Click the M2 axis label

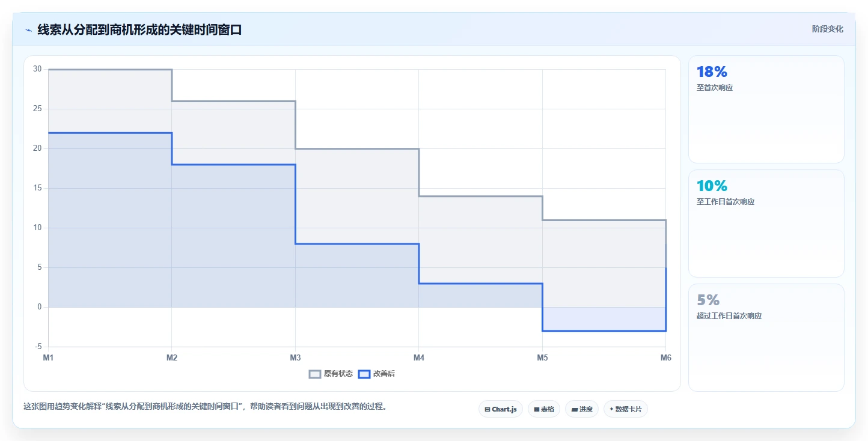pos(172,357)
